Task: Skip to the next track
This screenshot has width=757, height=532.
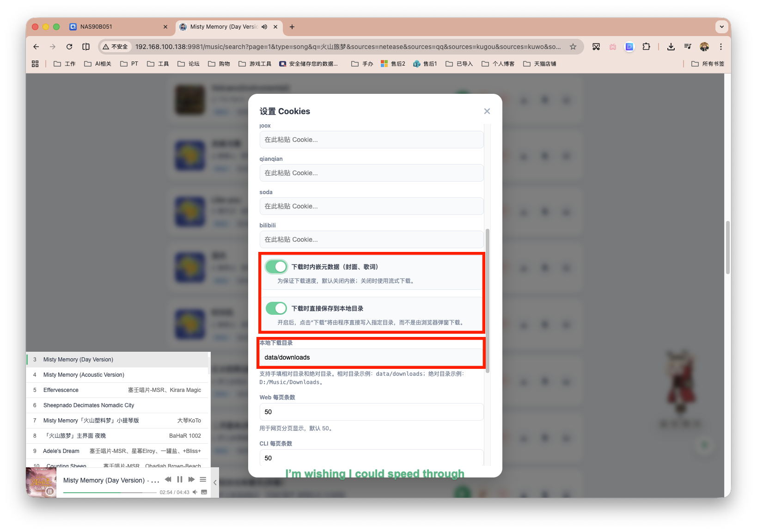Action: [x=191, y=479]
